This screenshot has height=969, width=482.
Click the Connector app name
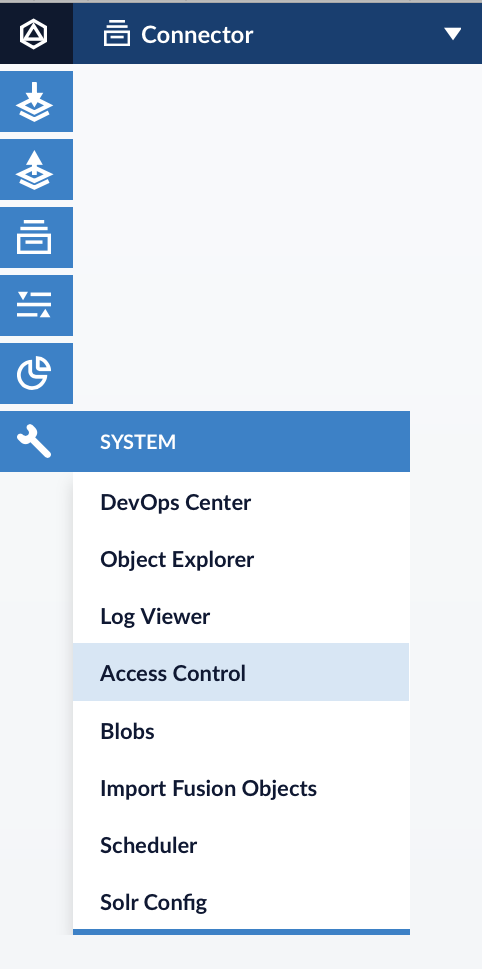197,35
